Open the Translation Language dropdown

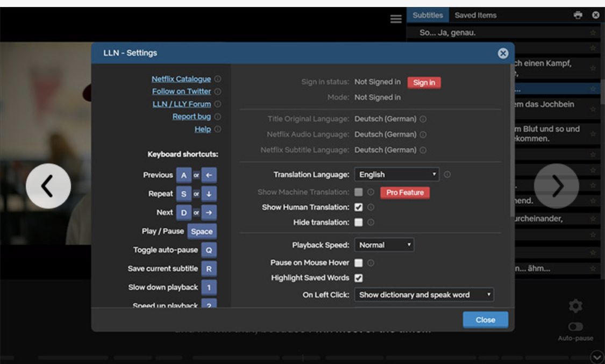point(397,175)
